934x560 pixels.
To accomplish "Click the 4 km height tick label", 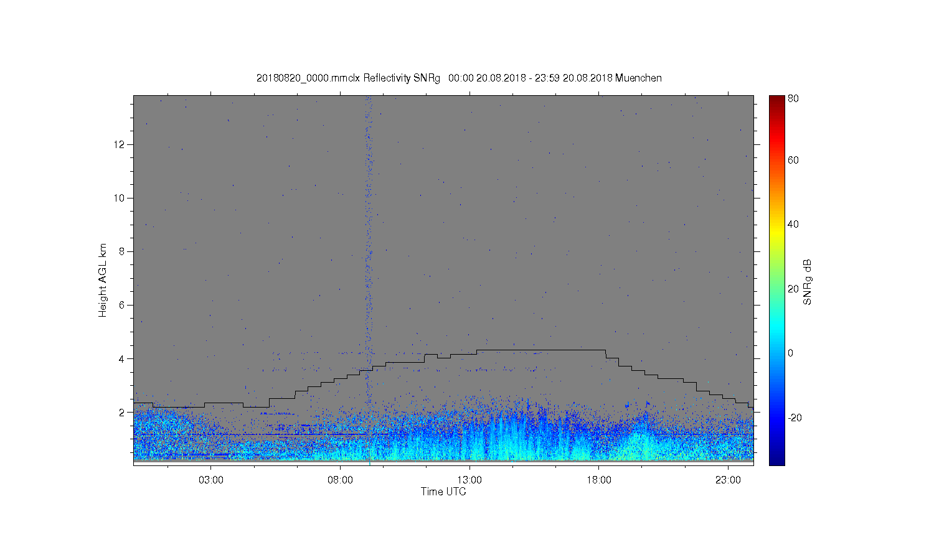I will tap(123, 358).
